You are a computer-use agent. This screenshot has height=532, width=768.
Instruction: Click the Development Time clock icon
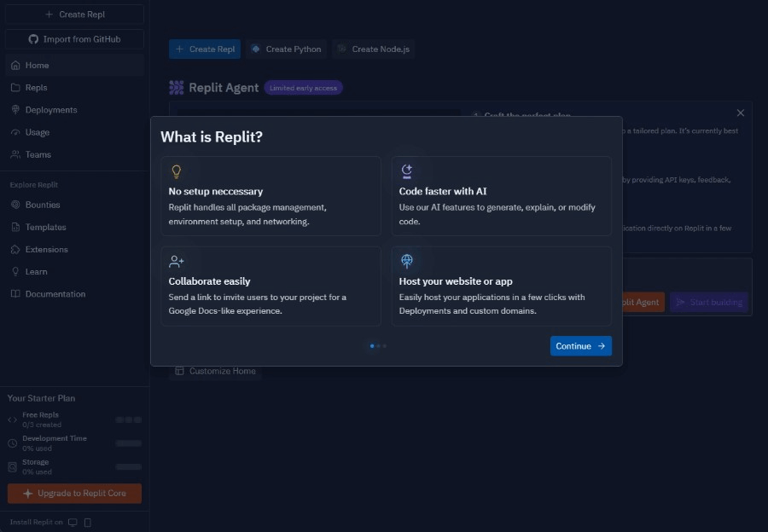point(12,443)
